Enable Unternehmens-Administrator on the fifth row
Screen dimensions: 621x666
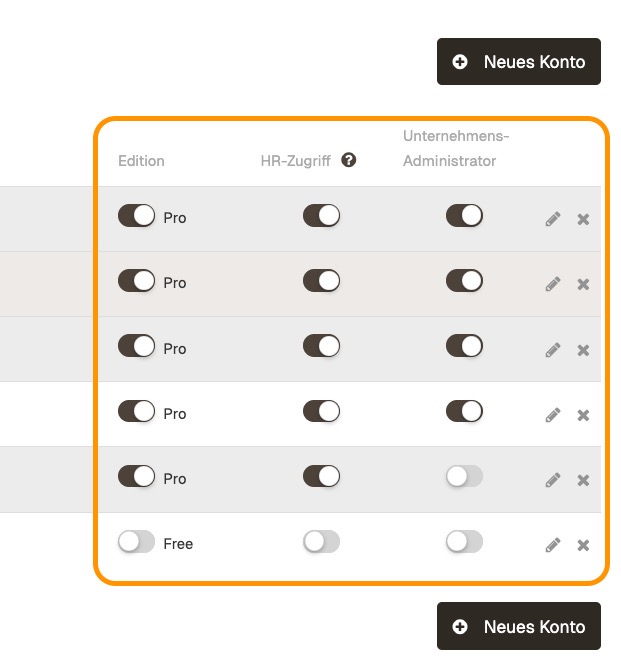(x=464, y=477)
